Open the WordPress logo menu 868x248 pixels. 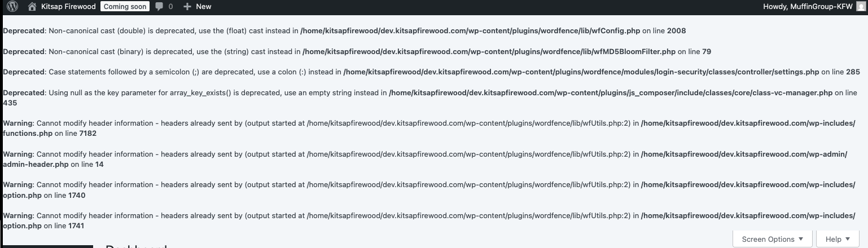pyautogui.click(x=12, y=7)
